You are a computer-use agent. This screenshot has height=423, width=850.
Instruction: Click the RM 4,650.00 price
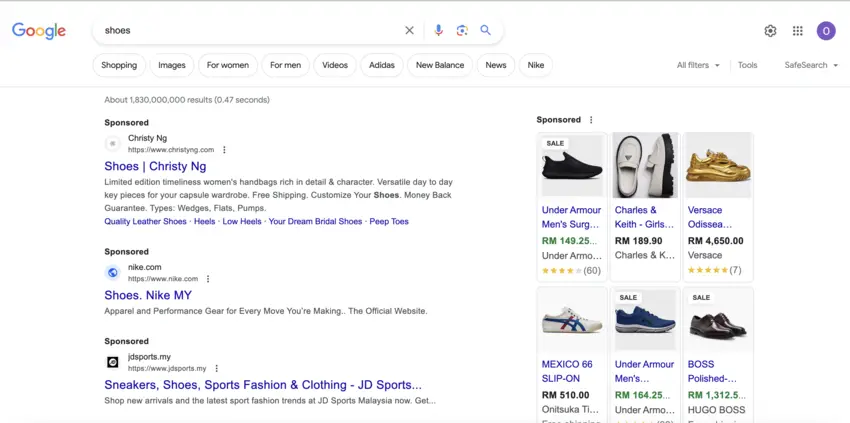coord(716,241)
